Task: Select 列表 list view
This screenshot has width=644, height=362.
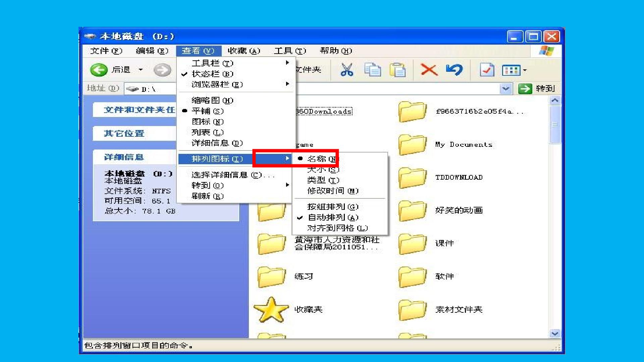Action: pos(236,132)
